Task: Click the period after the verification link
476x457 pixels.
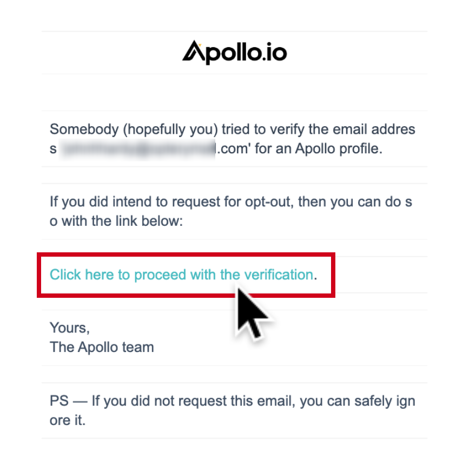Action: (x=315, y=278)
